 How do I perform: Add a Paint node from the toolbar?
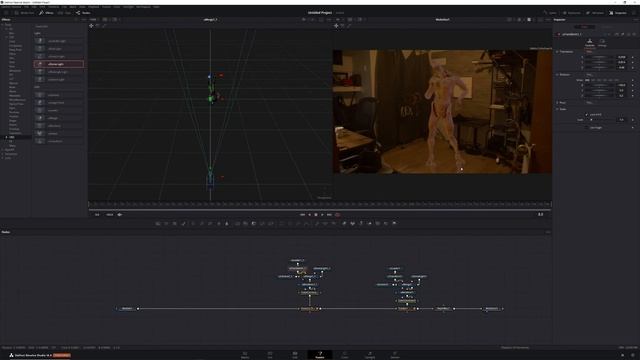183,223
